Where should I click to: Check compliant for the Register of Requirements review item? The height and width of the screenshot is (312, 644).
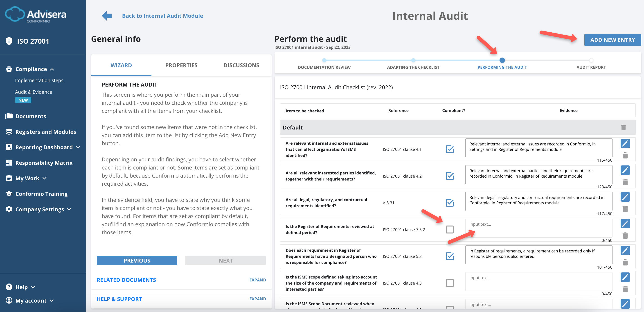[450, 229]
